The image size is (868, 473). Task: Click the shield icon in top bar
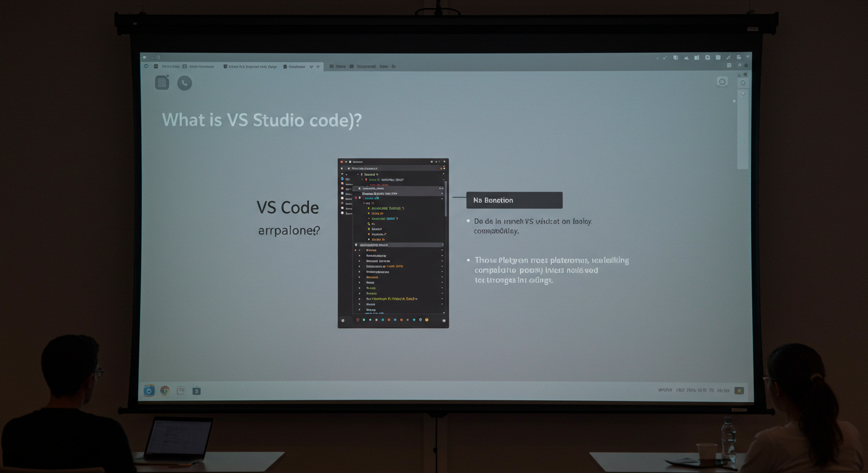(x=676, y=57)
